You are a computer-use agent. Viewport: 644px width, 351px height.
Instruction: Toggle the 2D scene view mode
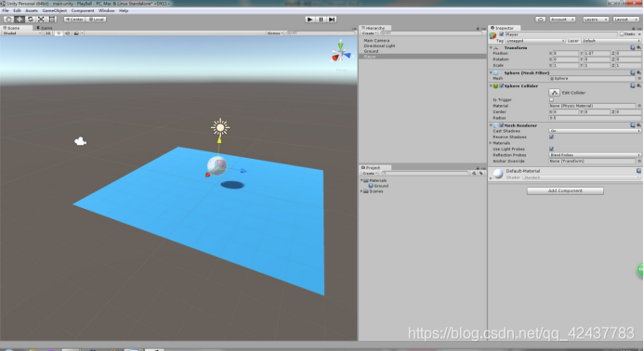pyautogui.click(x=48, y=33)
